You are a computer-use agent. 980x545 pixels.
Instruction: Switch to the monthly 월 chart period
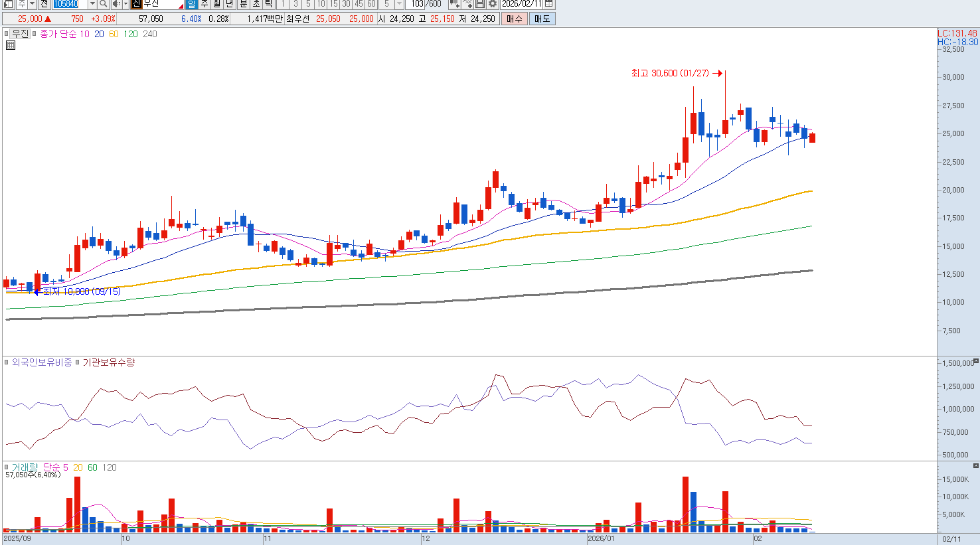(x=217, y=4)
